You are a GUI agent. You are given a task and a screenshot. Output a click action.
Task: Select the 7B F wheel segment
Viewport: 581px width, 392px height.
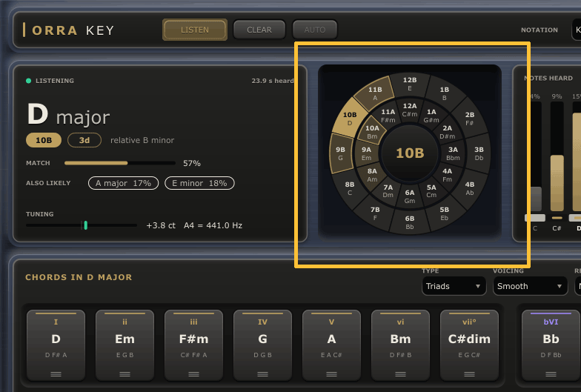375,213
